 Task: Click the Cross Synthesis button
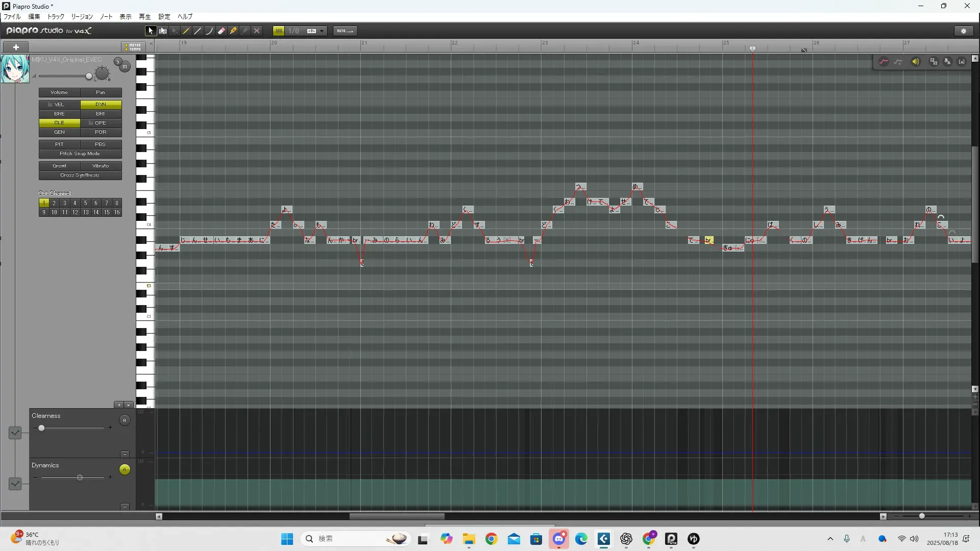pos(80,175)
